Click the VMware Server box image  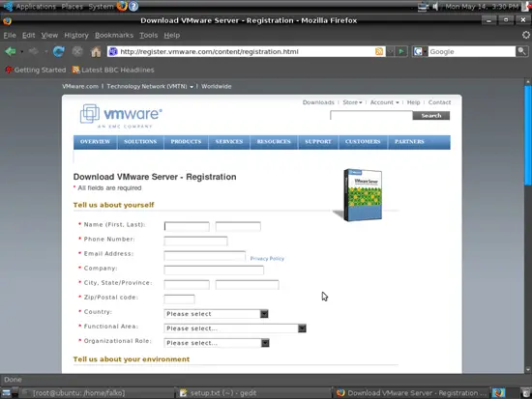[x=363, y=195]
